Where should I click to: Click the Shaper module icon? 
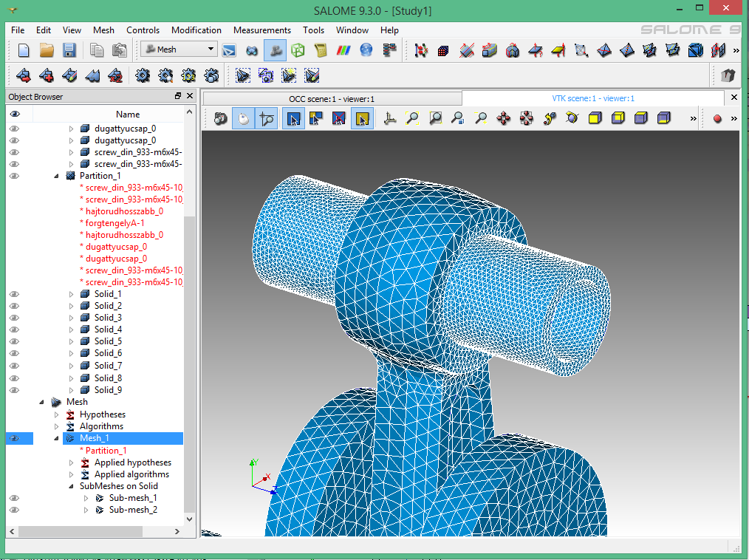click(x=229, y=50)
